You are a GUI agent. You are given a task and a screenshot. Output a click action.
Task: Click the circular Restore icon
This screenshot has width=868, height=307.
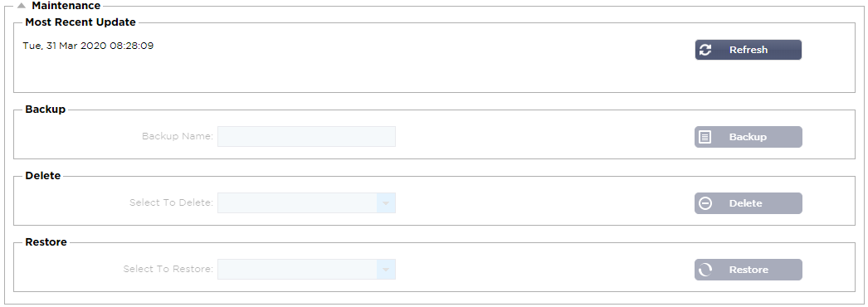pos(705,270)
